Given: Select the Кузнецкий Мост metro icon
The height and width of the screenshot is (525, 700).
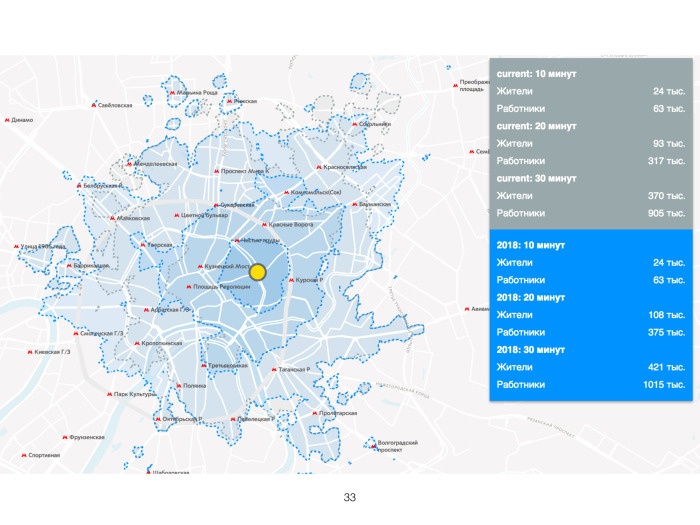Looking at the screenshot, I should click(x=200, y=267).
